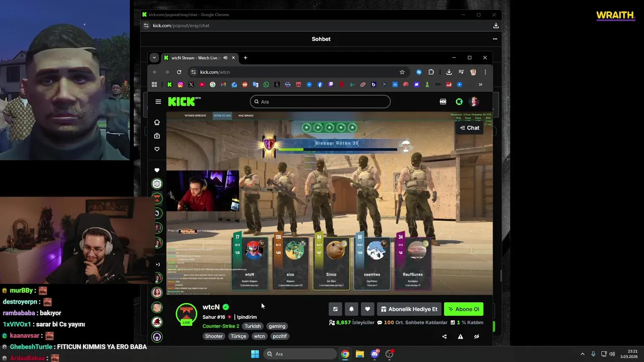This screenshot has height=362, width=644.
Task: Toggle follow with the heart button near Abonelik
Action: [367, 309]
